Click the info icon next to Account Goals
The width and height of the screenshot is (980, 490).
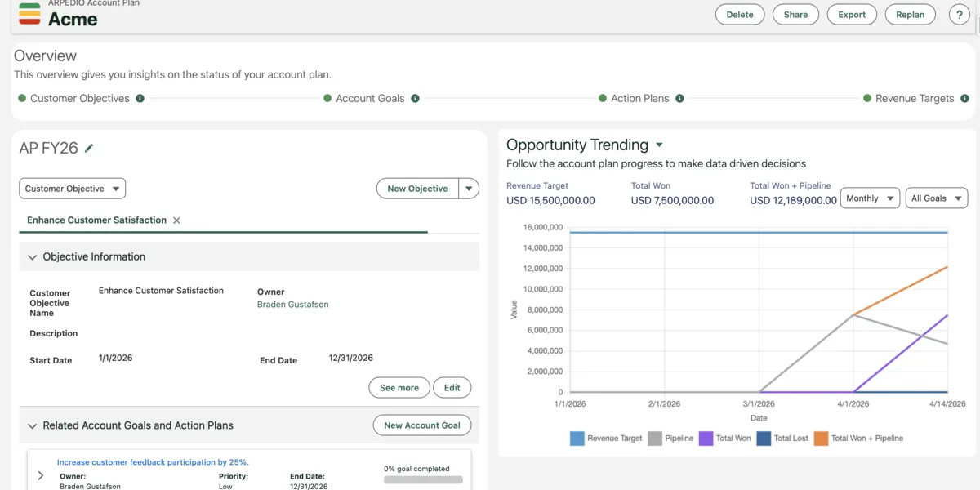(x=416, y=98)
